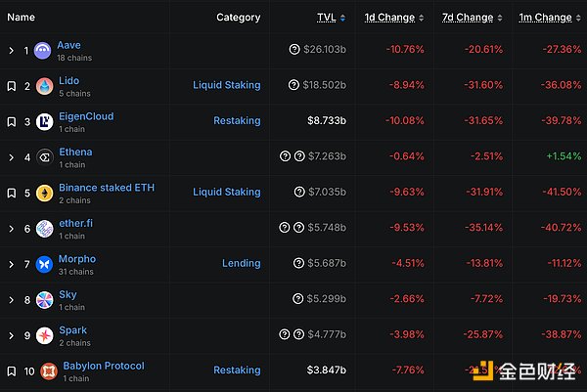Open the Babylon Protocol name link
The image size is (587, 392).
[103, 366]
